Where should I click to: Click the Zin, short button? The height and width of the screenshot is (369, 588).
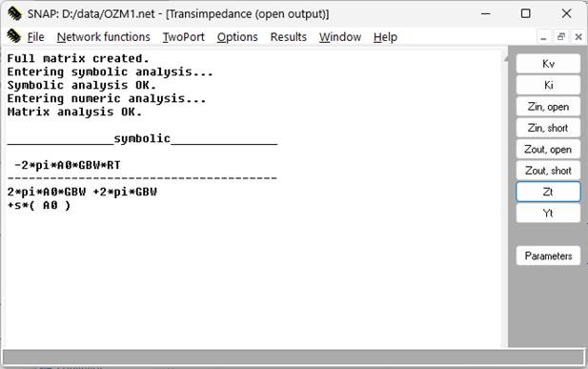coord(548,128)
